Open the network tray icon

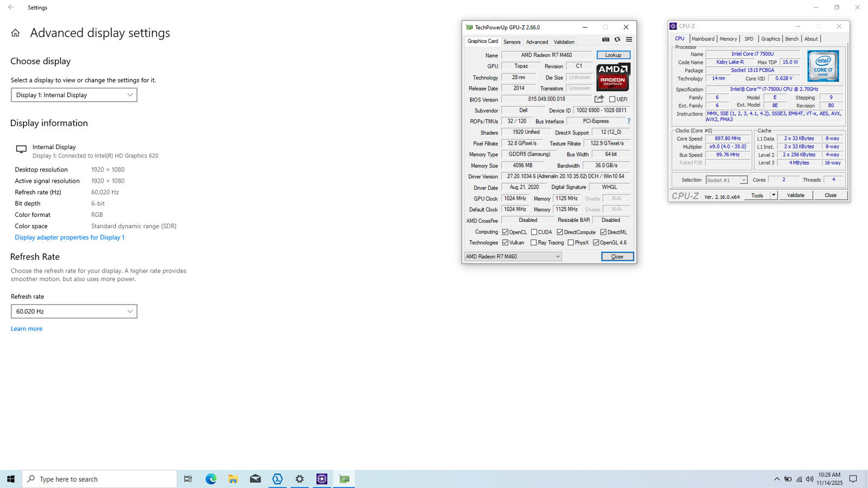[x=799, y=479]
